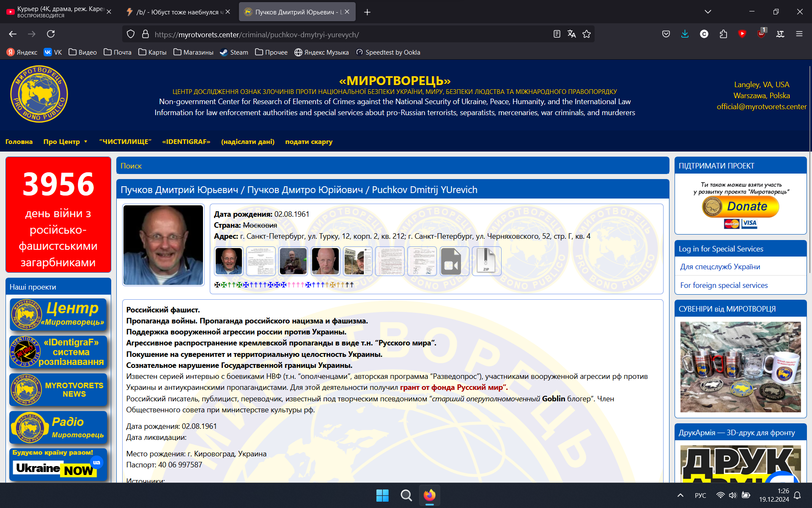Open Firefox hamburger application menu

[799, 34]
